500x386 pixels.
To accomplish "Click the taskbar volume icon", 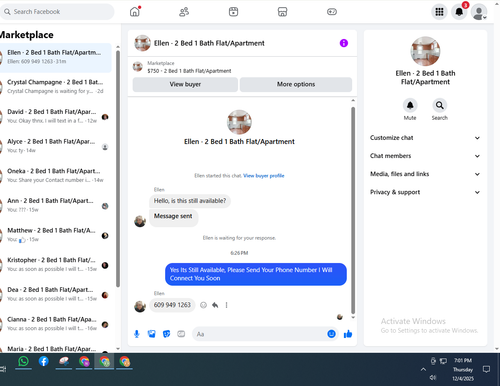I will click(x=433, y=377).
